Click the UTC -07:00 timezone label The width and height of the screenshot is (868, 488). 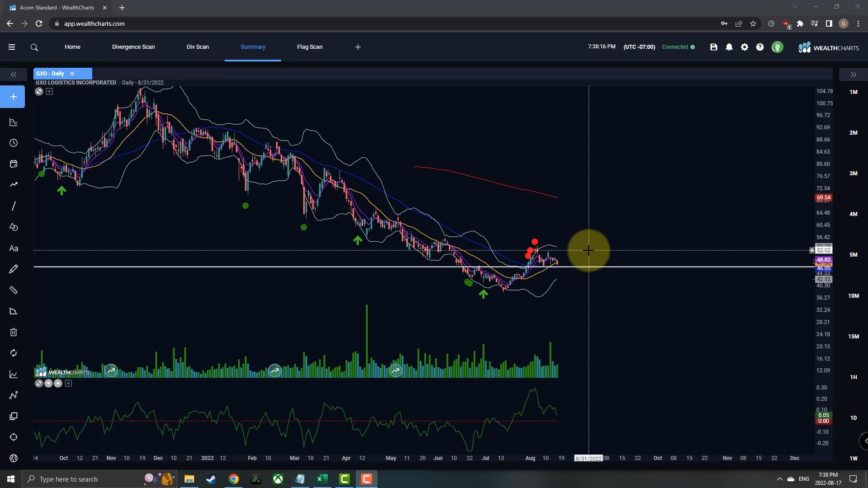(x=639, y=47)
